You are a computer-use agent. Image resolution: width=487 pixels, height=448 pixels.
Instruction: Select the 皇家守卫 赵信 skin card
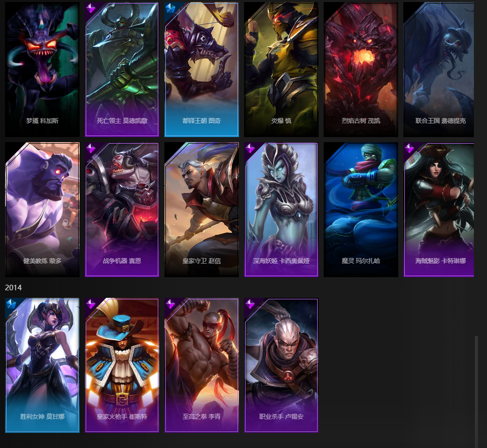tap(202, 210)
